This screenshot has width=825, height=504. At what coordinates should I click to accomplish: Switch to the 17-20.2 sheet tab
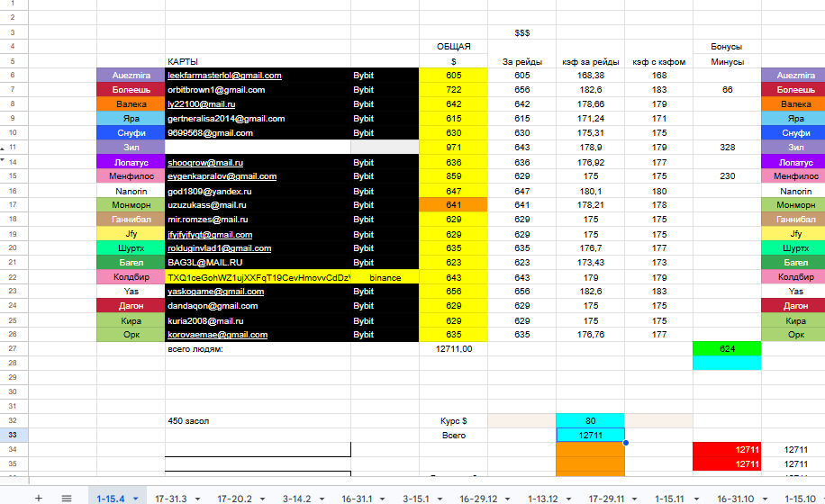click(x=235, y=499)
